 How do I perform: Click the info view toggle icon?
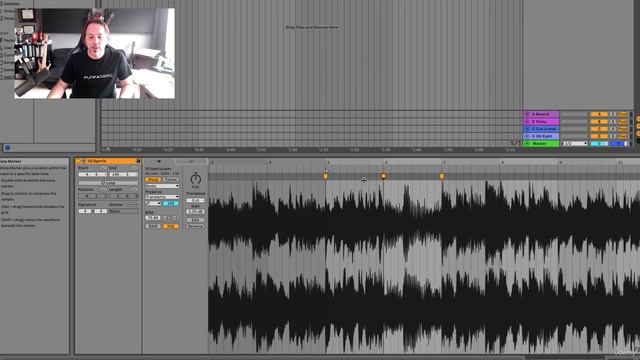(x=7, y=148)
